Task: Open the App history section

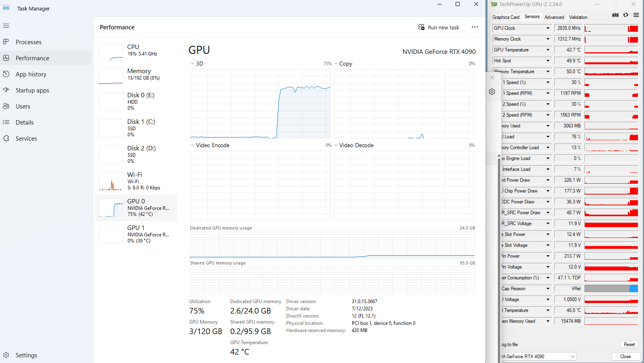Action: coord(31,74)
